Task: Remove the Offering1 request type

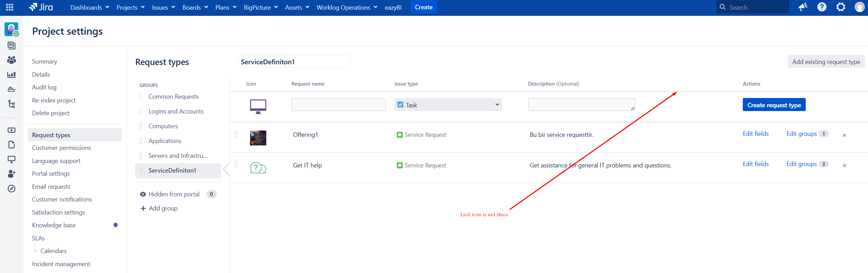Action: (844, 135)
